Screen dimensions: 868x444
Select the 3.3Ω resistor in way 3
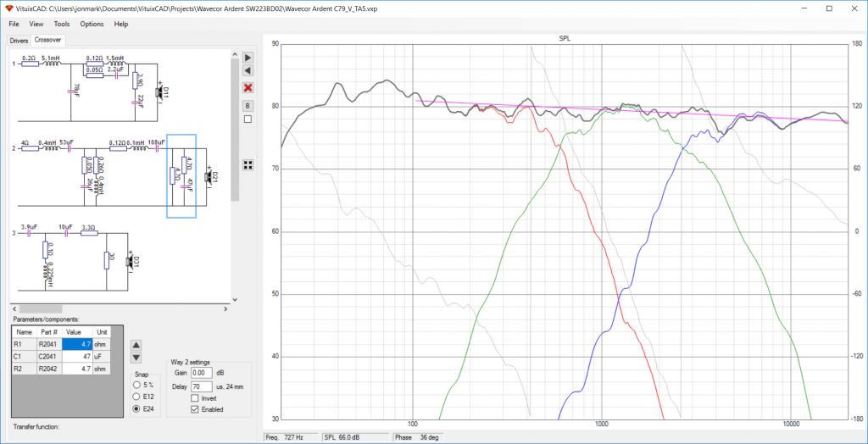coord(89,233)
